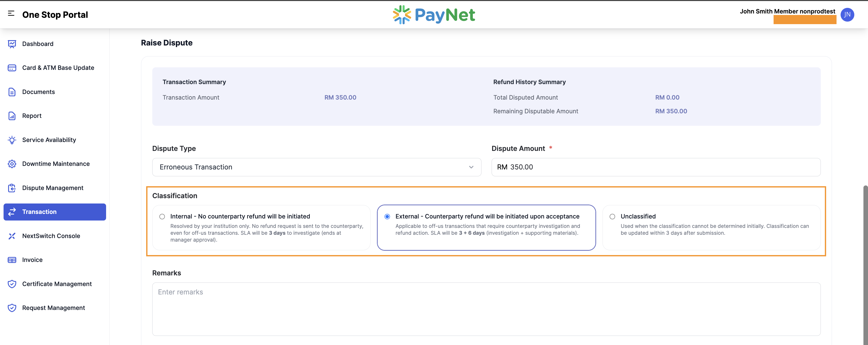The image size is (868, 345).
Task: Click the John Smith Member nonprodtest name
Action: click(x=788, y=11)
